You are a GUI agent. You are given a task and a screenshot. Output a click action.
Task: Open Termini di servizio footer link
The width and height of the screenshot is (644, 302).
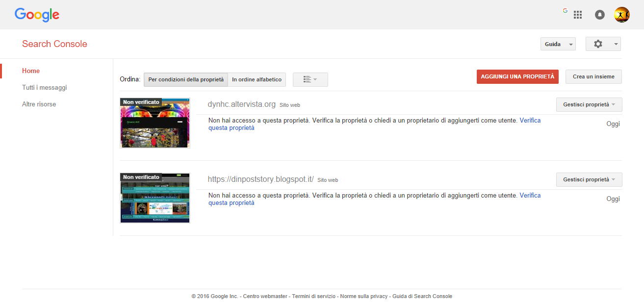(313, 296)
